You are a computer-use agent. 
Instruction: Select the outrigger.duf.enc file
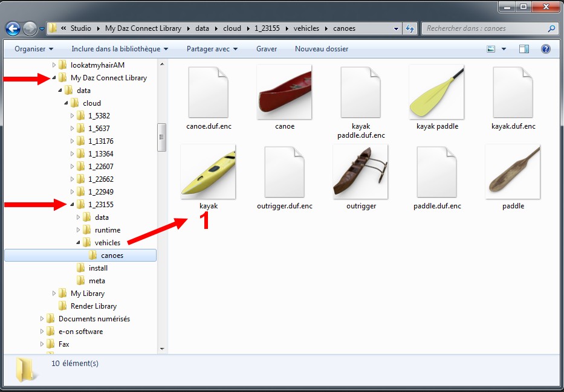(285, 178)
